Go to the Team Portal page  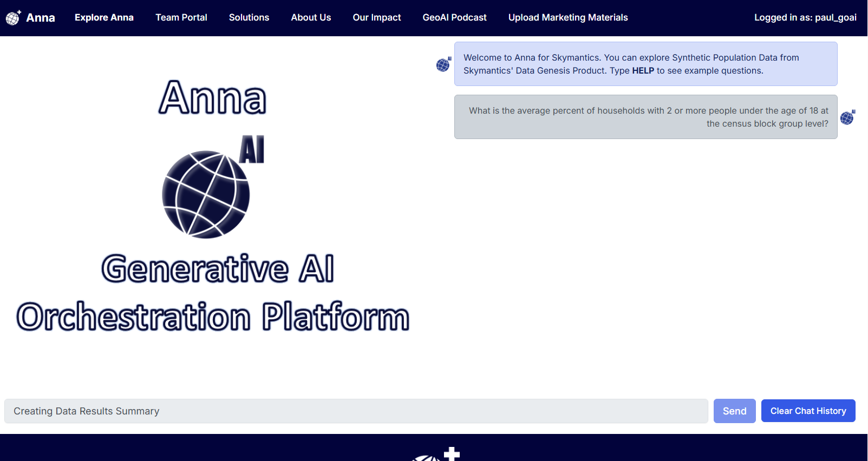pyautogui.click(x=181, y=17)
